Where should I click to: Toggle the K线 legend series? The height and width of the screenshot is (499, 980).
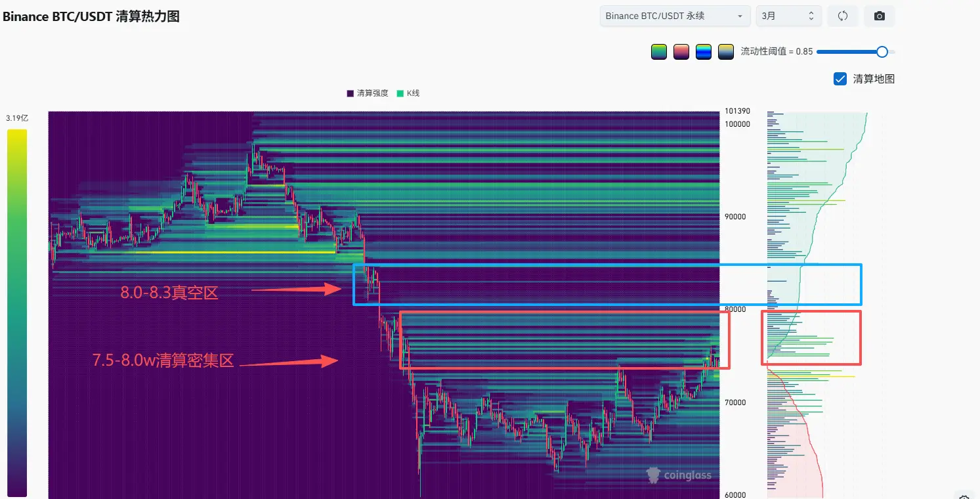pos(408,93)
